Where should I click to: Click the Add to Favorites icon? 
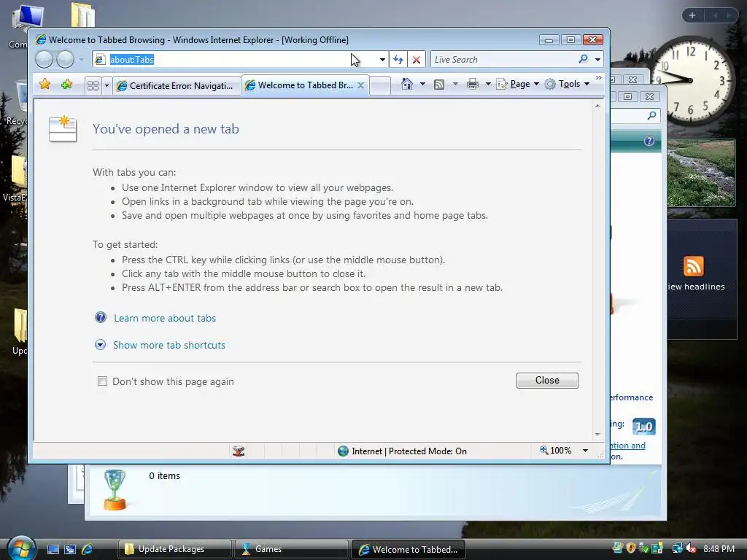point(66,85)
